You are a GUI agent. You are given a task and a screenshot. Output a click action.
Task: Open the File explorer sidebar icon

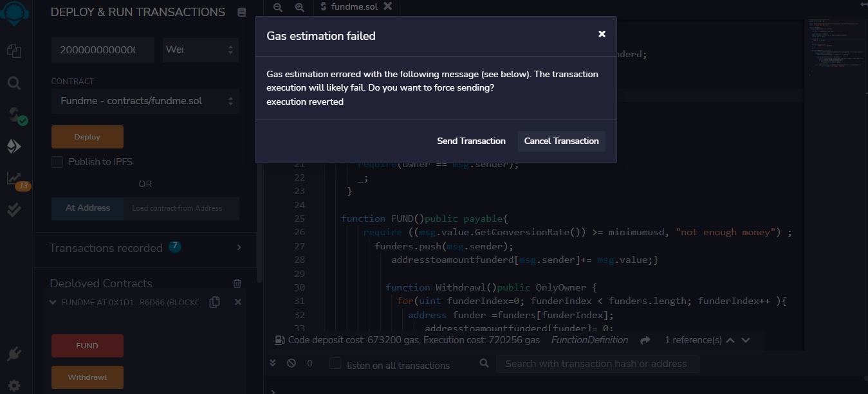point(14,50)
